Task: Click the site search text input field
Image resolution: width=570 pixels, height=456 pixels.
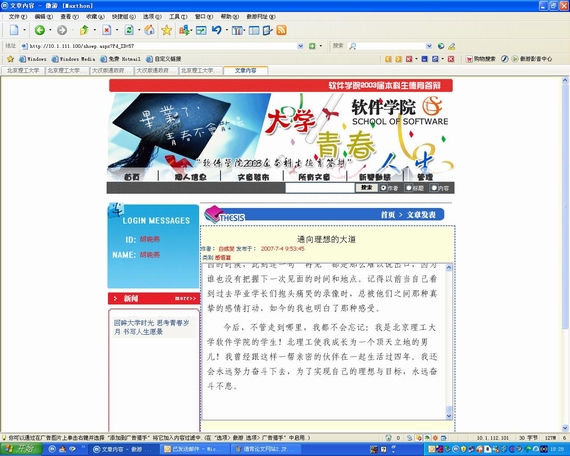Action: (320, 188)
